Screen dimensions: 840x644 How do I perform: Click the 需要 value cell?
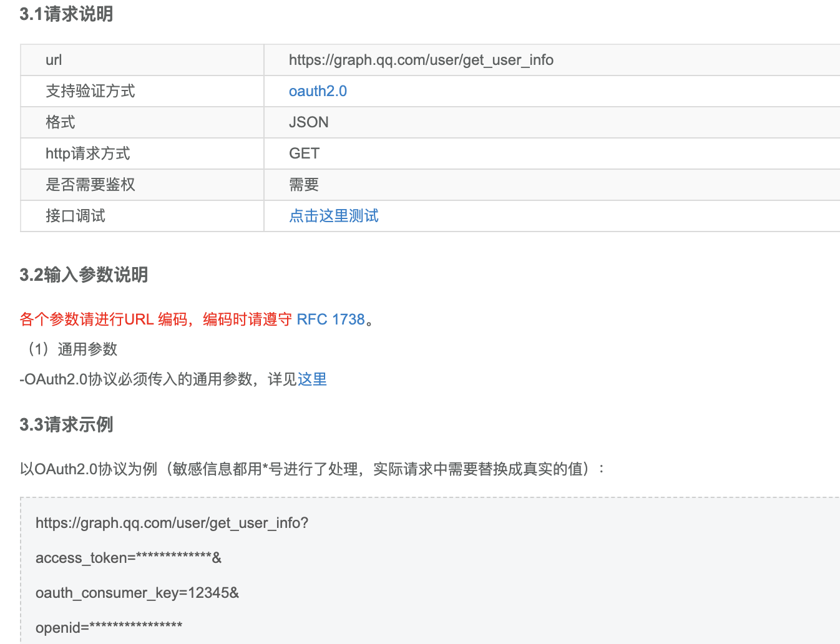click(552, 185)
